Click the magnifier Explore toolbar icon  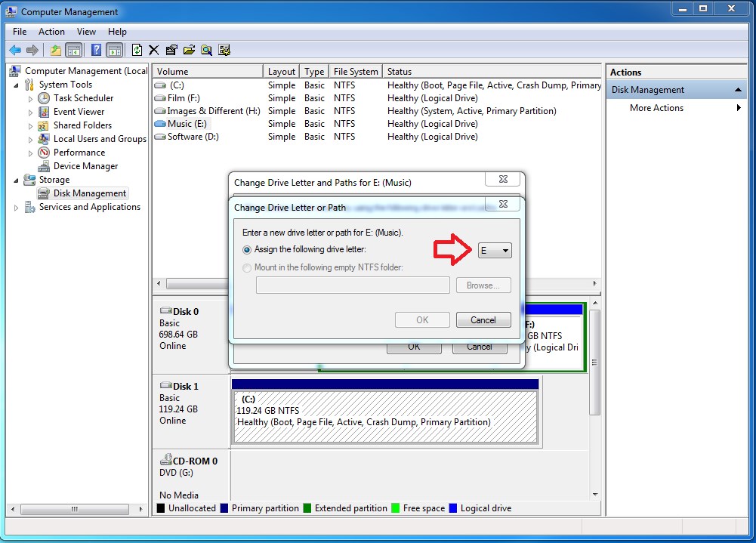click(206, 50)
